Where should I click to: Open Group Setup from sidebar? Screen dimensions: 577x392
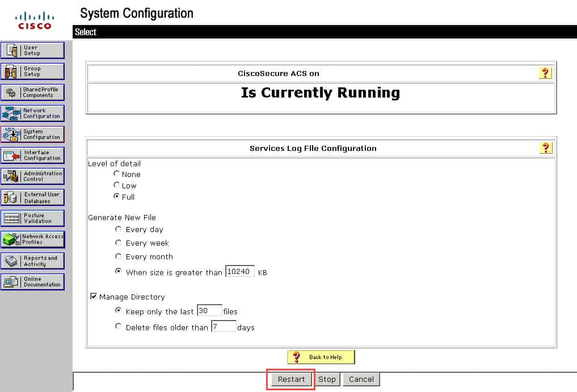point(33,71)
